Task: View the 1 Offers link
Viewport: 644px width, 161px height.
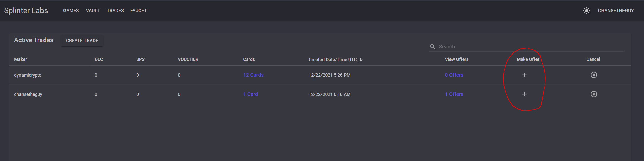Action: pos(454,94)
